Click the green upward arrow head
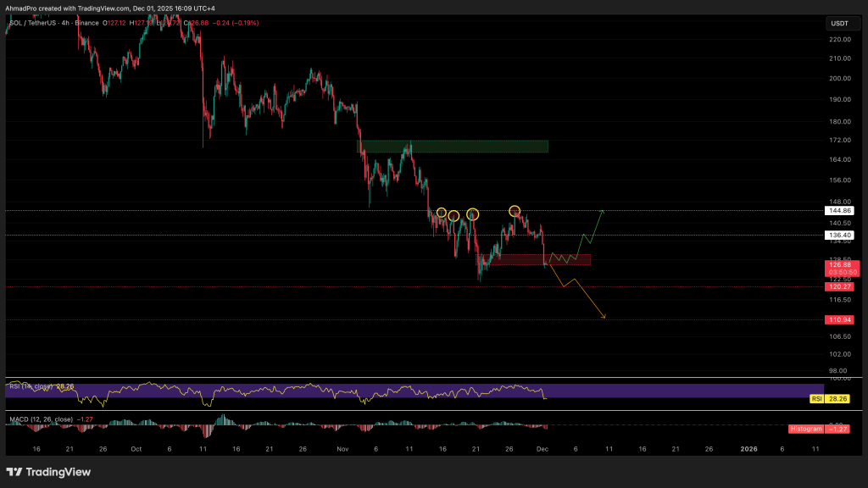Image resolution: width=868 pixels, height=488 pixels. click(602, 211)
